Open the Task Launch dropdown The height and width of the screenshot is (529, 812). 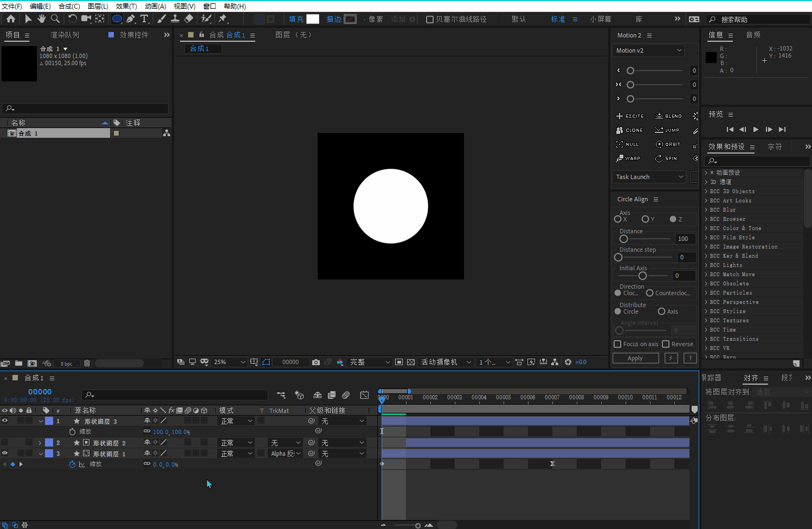pyautogui.click(x=649, y=177)
